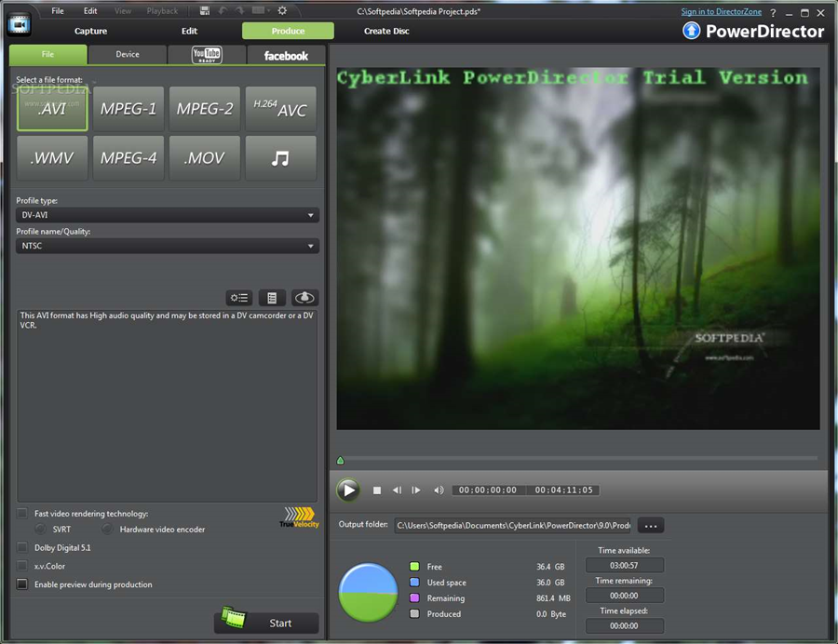Image resolution: width=838 pixels, height=644 pixels.
Task: Choose the MPEG-2 file format
Action: (204, 108)
